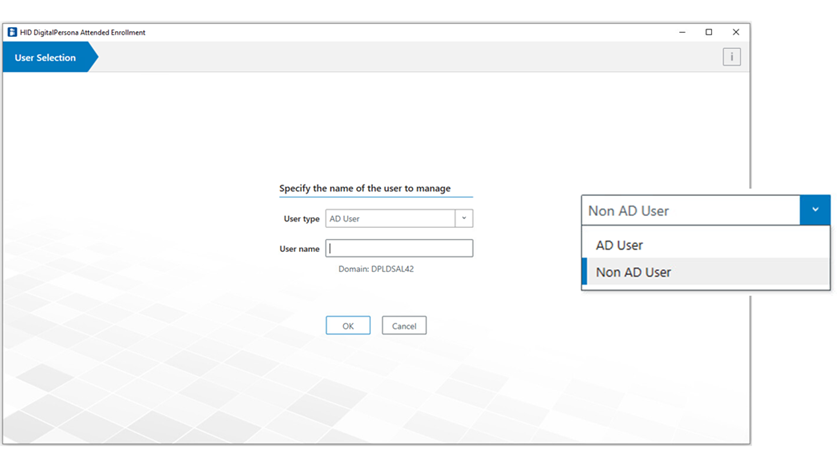Minimize the Attended Enrollment window

pyautogui.click(x=681, y=32)
